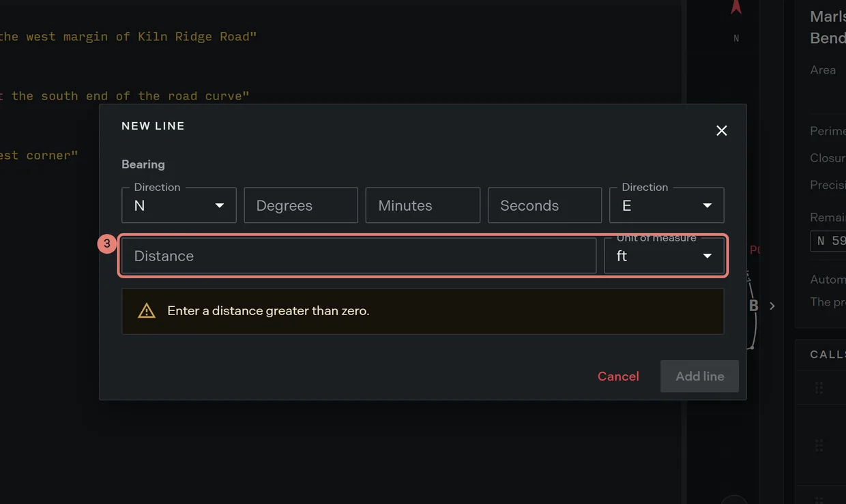Image resolution: width=846 pixels, height=504 pixels.
Task: Click the 'Area' label in side panel
Action: click(823, 70)
